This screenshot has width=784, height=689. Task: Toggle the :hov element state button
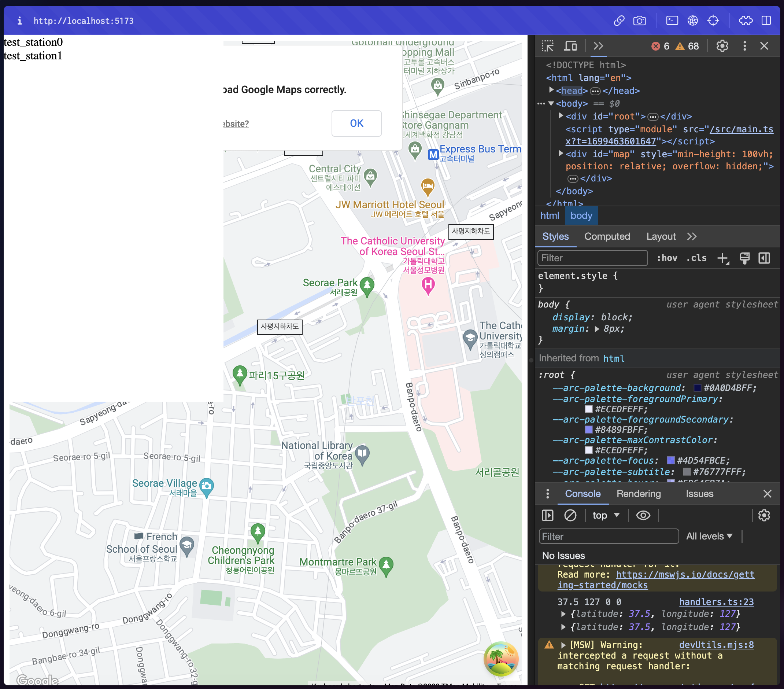coord(667,258)
